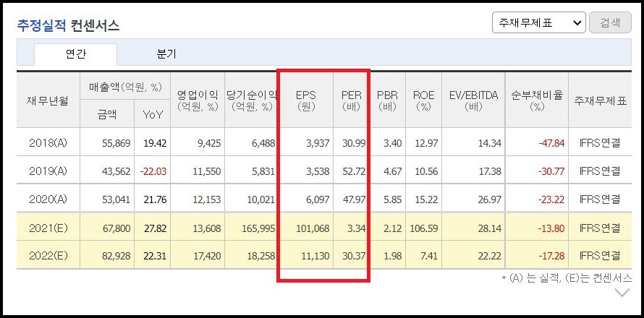Click PER value 52.72

[354, 171]
